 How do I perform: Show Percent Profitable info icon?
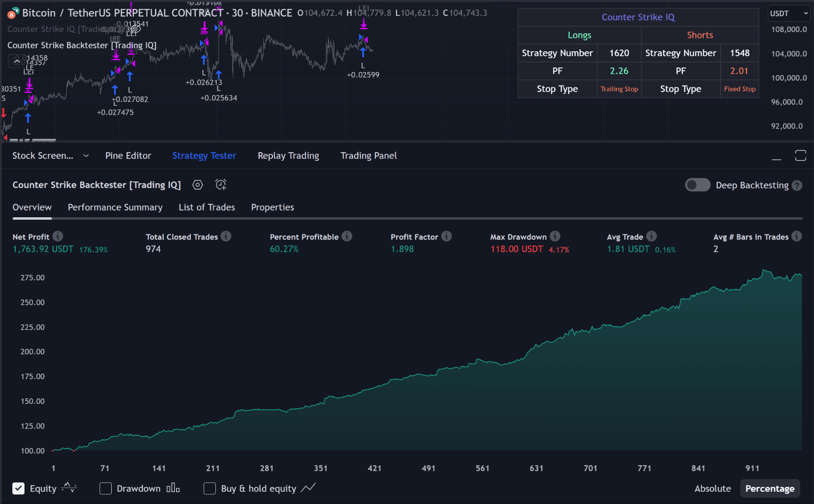click(347, 236)
